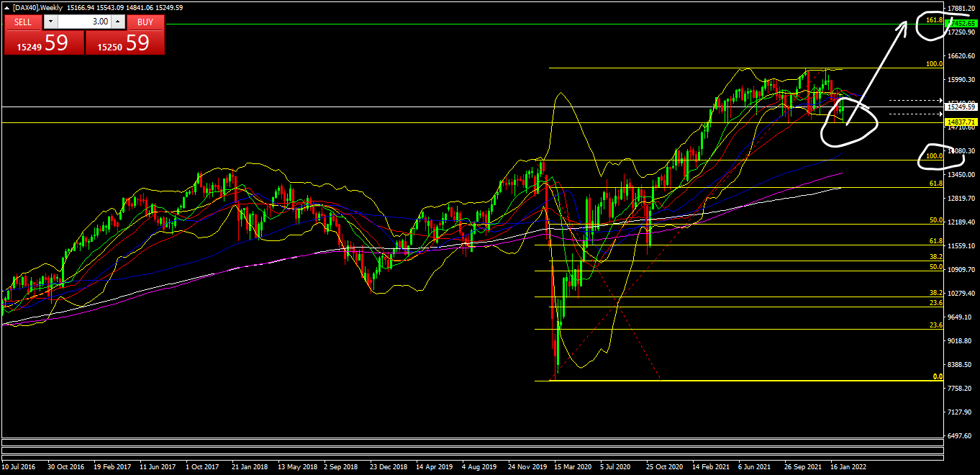Increase trade volume with up arrow

tap(117, 22)
